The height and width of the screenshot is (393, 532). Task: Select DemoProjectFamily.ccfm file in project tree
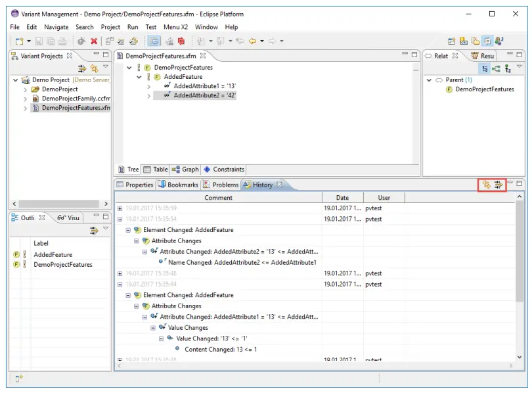76,99
